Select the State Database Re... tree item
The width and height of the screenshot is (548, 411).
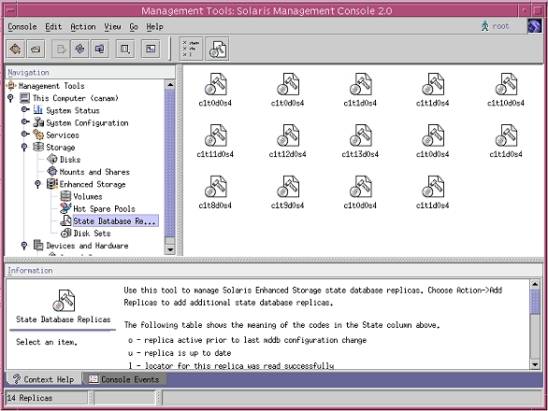click(x=115, y=221)
